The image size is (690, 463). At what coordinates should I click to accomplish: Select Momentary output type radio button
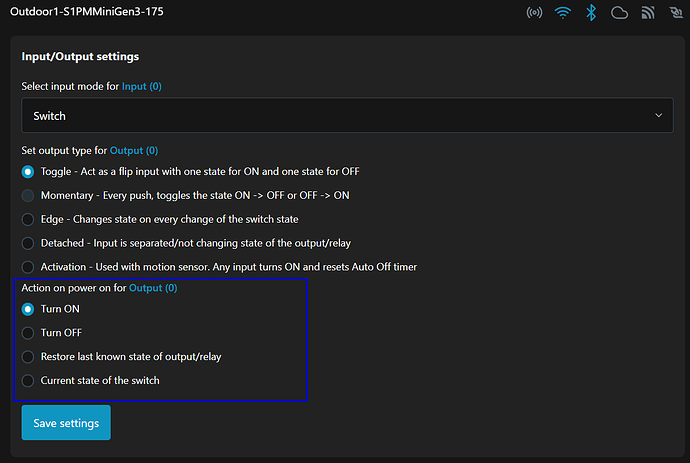28,195
